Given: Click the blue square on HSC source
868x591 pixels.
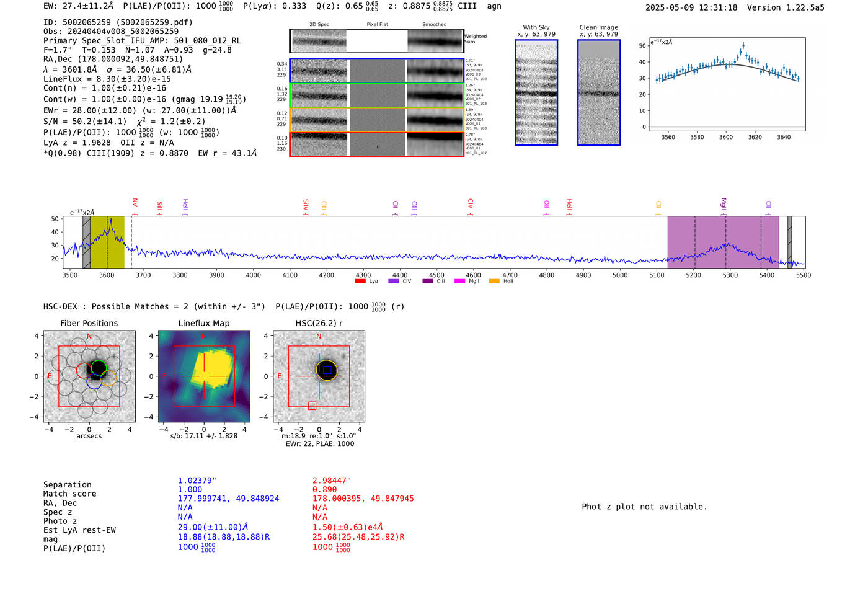Looking at the screenshot, I should (327, 370).
